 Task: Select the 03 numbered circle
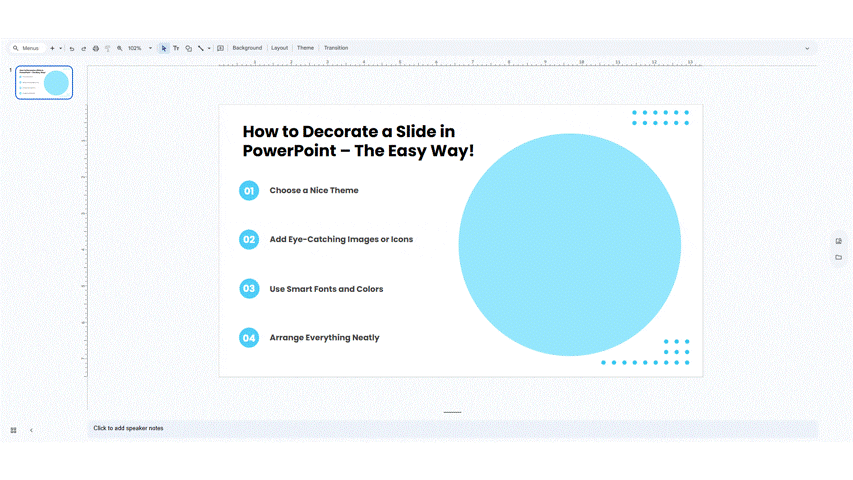pos(249,288)
